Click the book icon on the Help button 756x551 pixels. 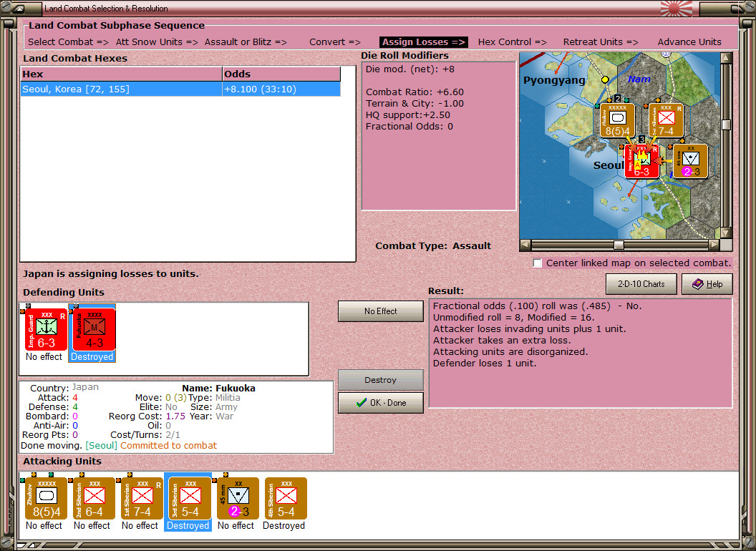[698, 284]
